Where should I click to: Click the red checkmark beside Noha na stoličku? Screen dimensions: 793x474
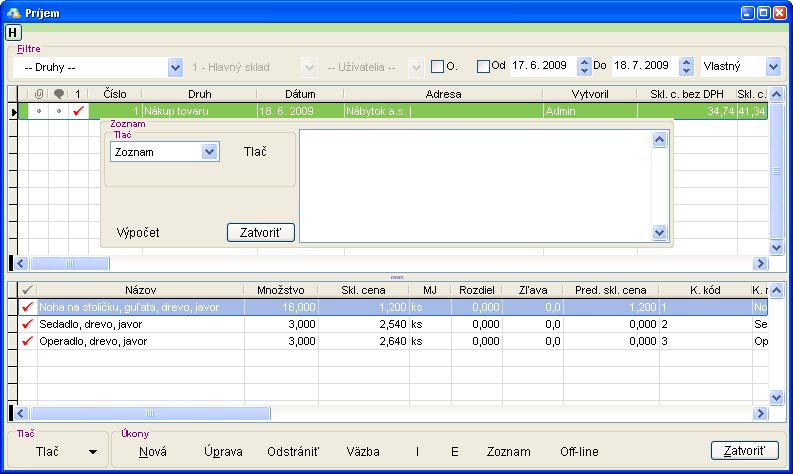pyautogui.click(x=28, y=307)
